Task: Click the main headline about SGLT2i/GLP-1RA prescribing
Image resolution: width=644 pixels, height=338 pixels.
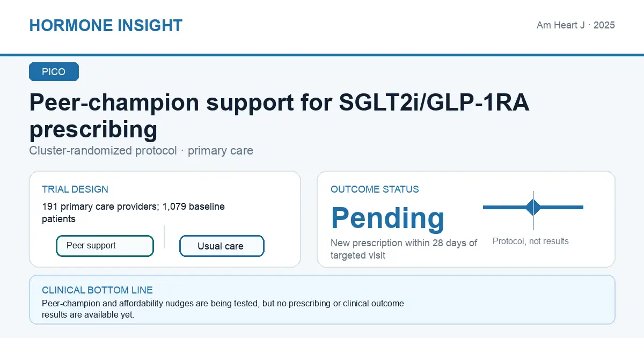Action: coord(279,116)
